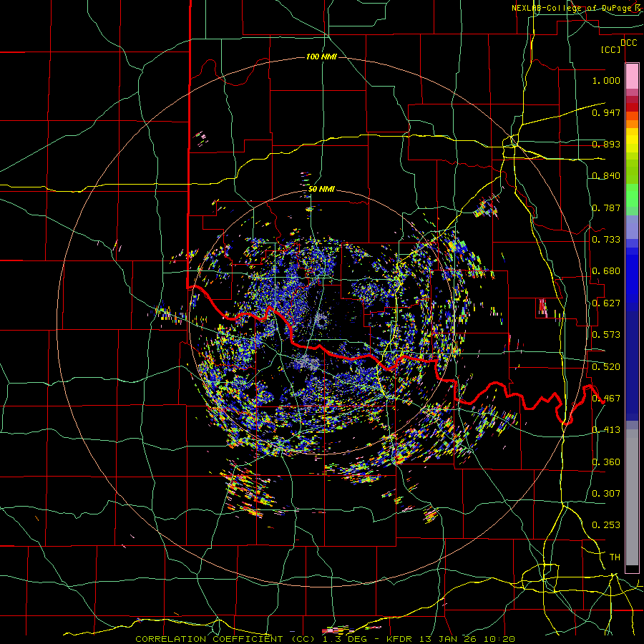Click the 1.000 legend value

pos(606,80)
